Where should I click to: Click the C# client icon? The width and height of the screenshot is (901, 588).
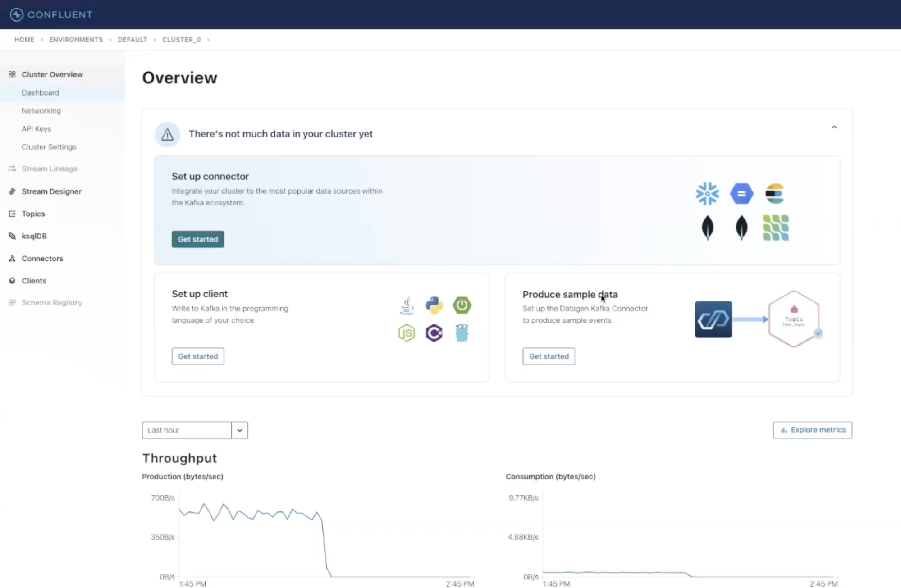(434, 333)
